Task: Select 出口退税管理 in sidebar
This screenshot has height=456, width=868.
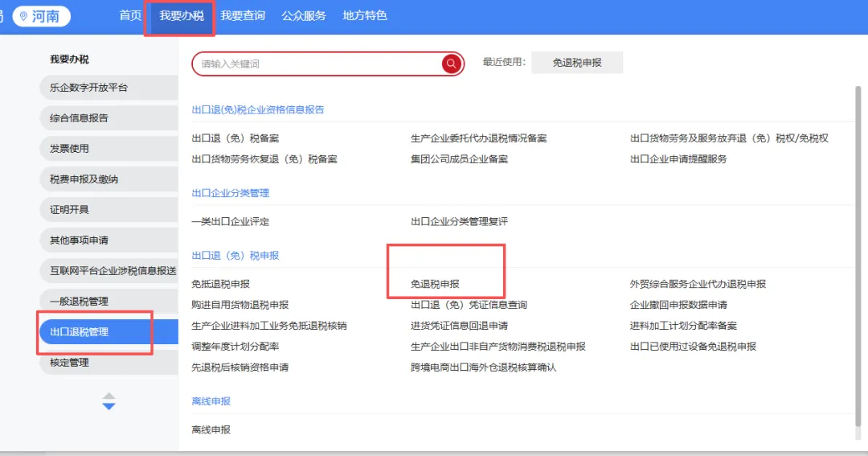Action: click(109, 332)
